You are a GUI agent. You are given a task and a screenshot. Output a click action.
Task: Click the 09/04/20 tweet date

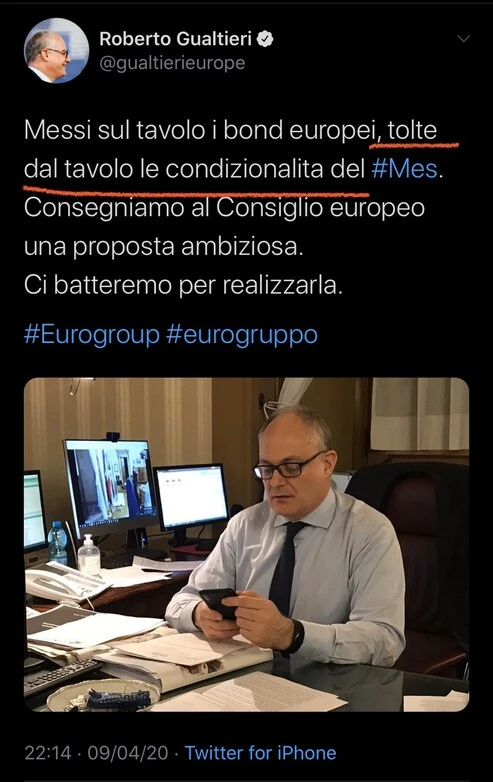pos(128,753)
